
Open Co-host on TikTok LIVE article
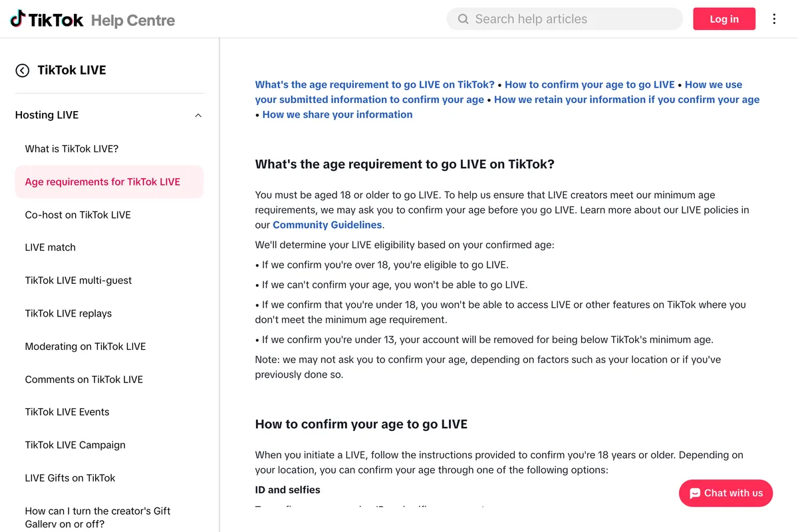pyautogui.click(x=78, y=215)
